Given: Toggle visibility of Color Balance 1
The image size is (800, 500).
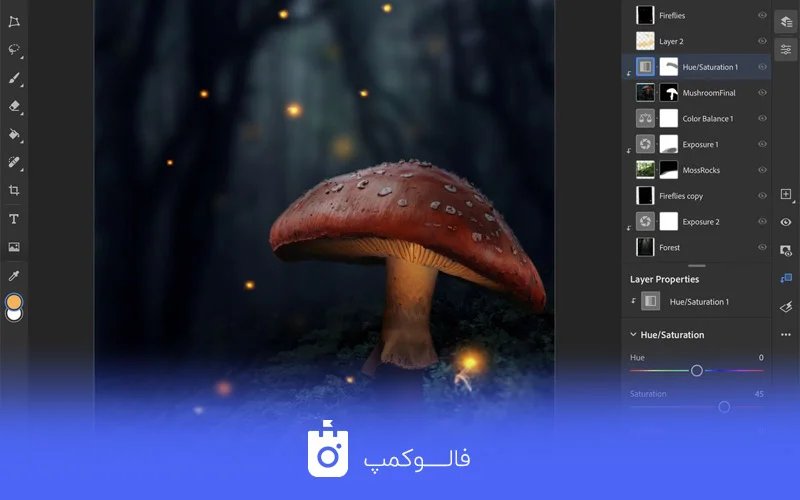Looking at the screenshot, I should 762,118.
